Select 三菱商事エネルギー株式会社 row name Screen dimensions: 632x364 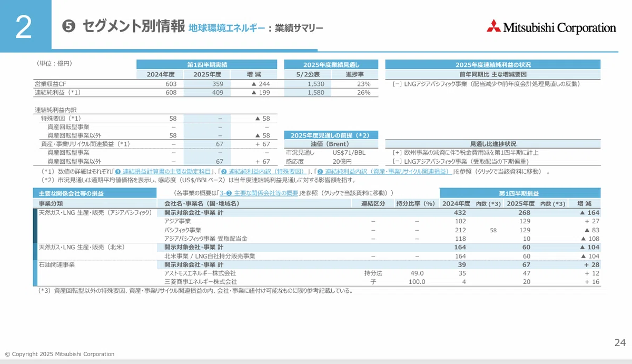200,282
